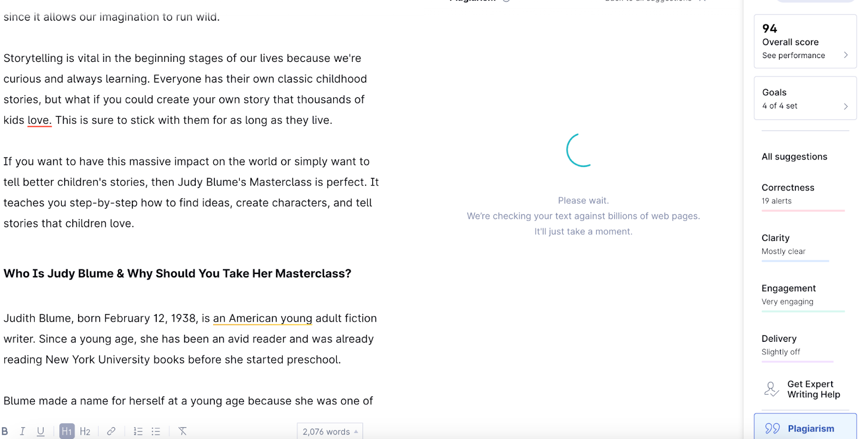
Task: Click the score number 94
Action: (x=769, y=28)
